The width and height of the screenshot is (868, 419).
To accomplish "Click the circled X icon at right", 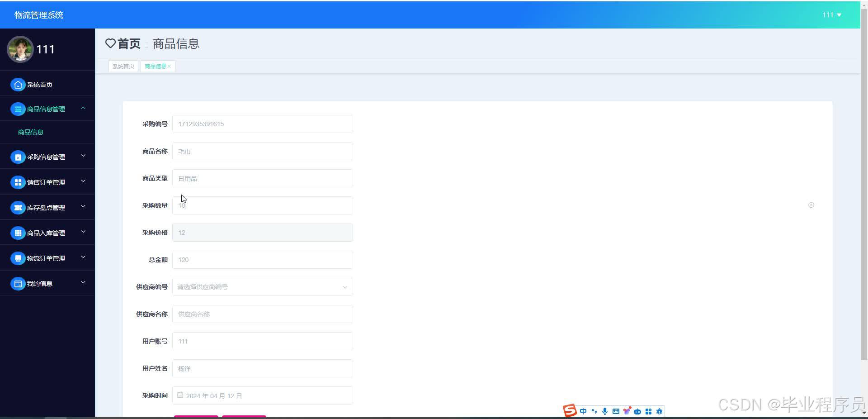I will [811, 205].
